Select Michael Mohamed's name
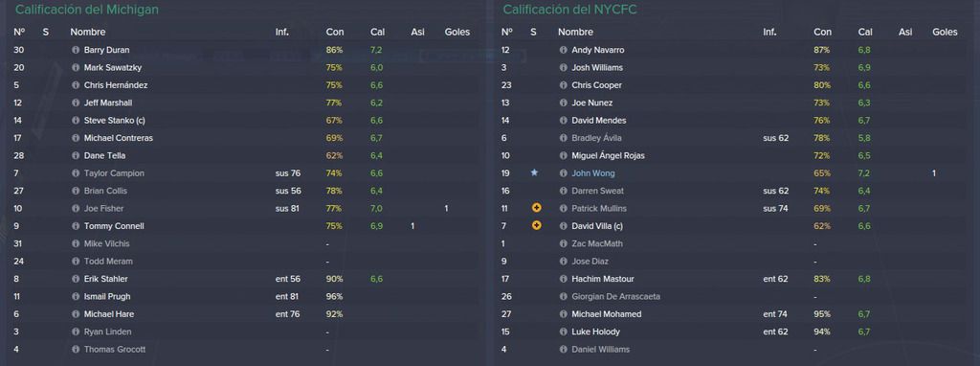This screenshot has height=366, width=980. (x=606, y=314)
